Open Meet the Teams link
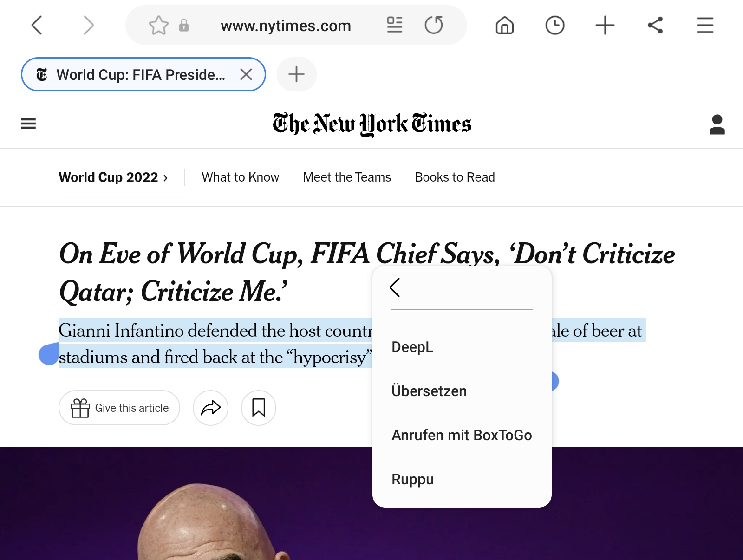743x560 pixels. click(x=347, y=177)
